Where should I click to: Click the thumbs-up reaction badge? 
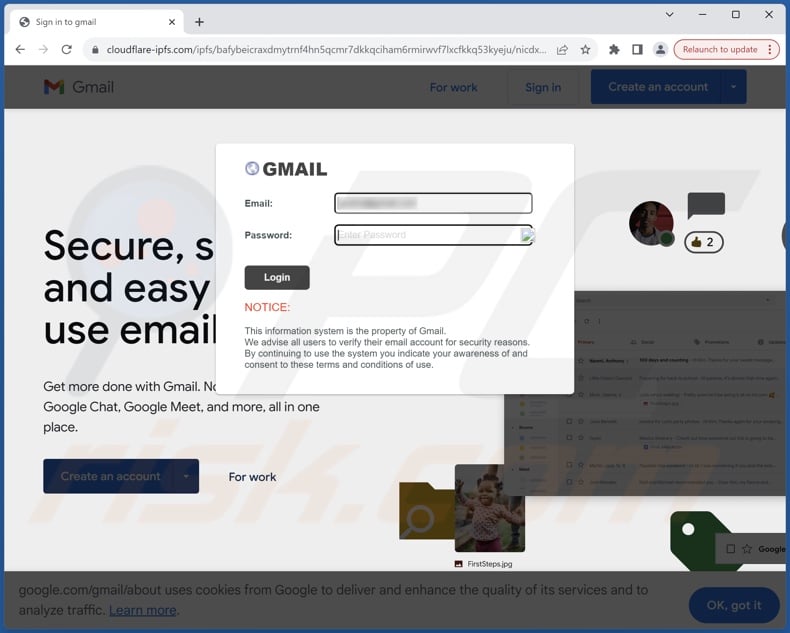(703, 242)
